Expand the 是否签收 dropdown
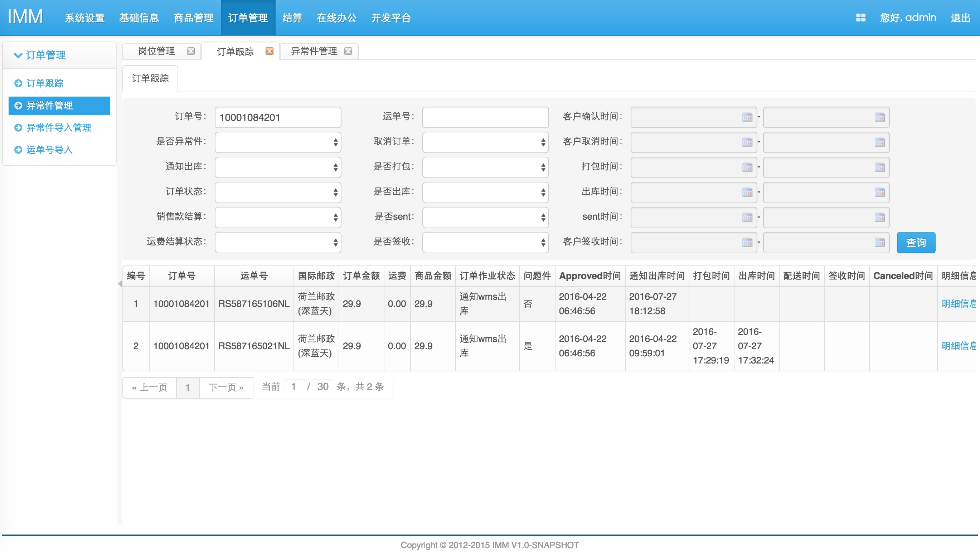 [485, 243]
